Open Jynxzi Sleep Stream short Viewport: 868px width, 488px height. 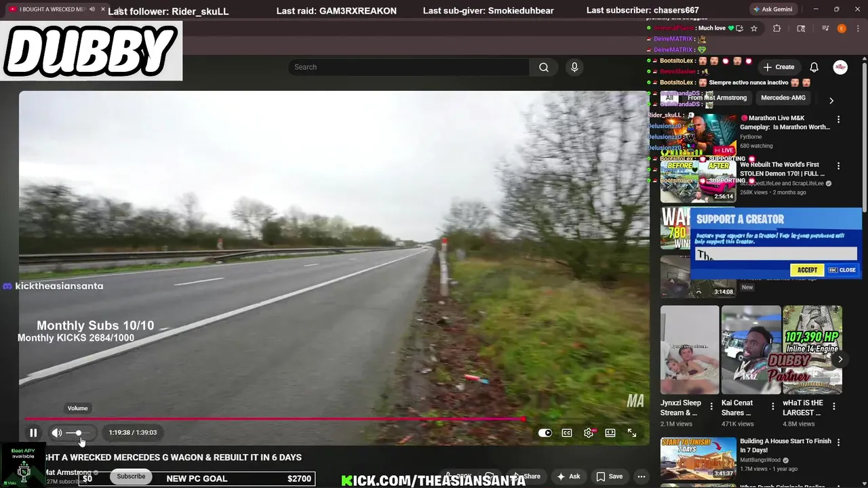click(690, 350)
